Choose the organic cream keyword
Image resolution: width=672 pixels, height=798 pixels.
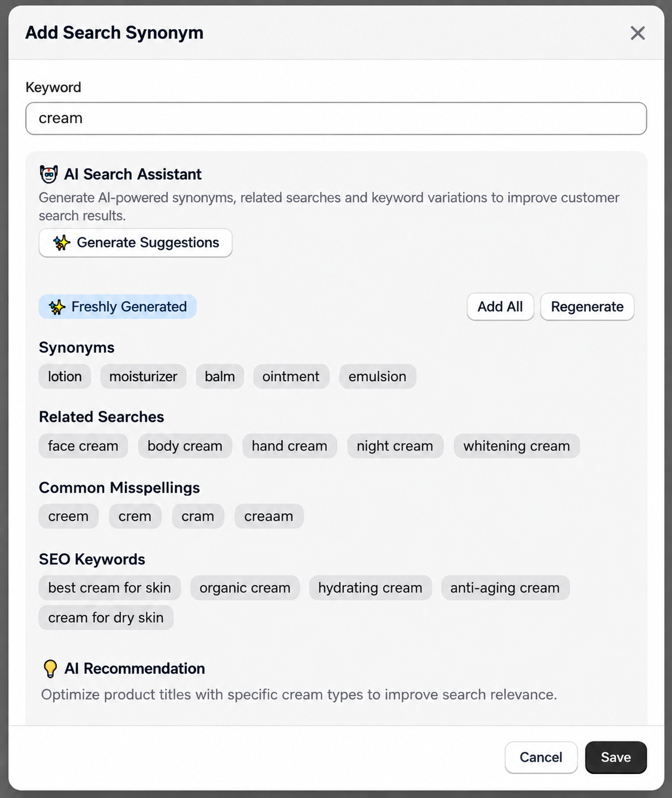pyautogui.click(x=245, y=588)
